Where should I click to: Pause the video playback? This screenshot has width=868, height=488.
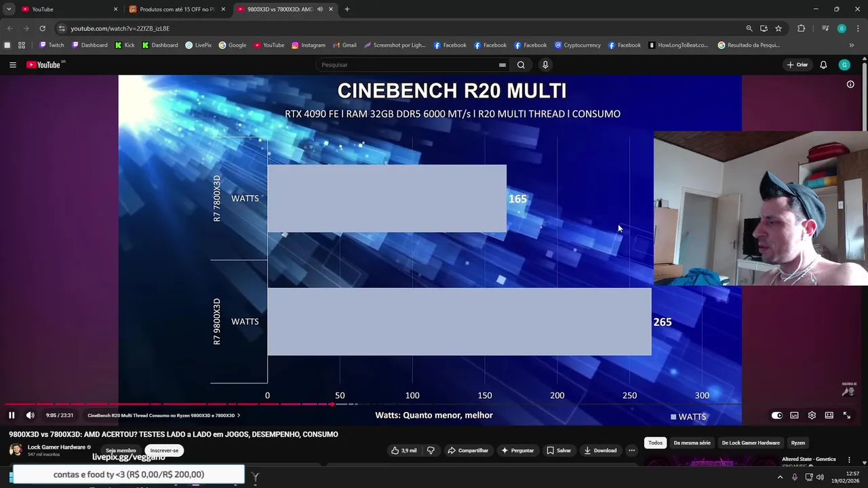(12, 415)
